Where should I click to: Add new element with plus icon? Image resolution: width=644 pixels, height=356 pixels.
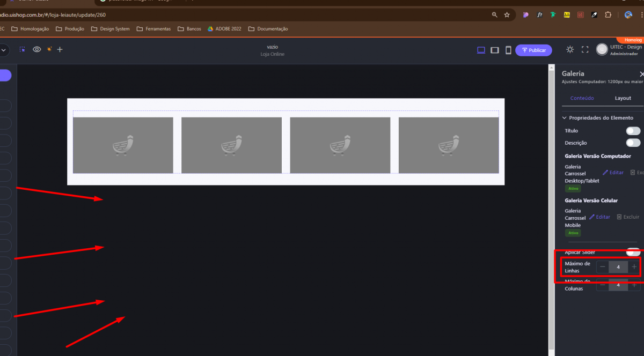pos(60,49)
